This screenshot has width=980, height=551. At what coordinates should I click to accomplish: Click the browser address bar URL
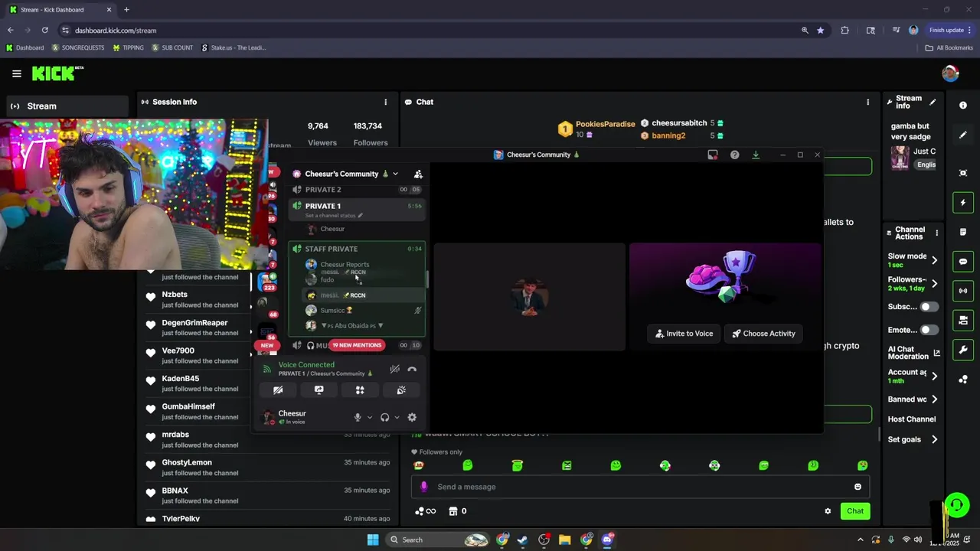116,31
